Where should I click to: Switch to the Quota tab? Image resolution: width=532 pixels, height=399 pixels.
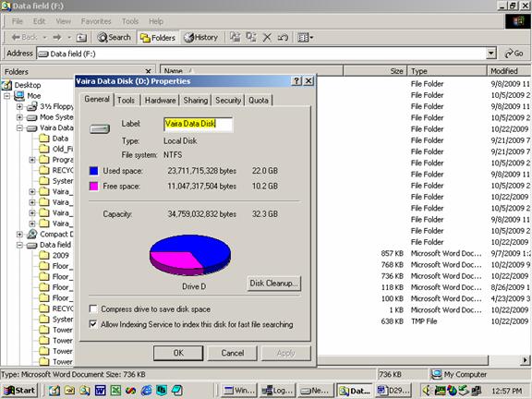(x=259, y=101)
